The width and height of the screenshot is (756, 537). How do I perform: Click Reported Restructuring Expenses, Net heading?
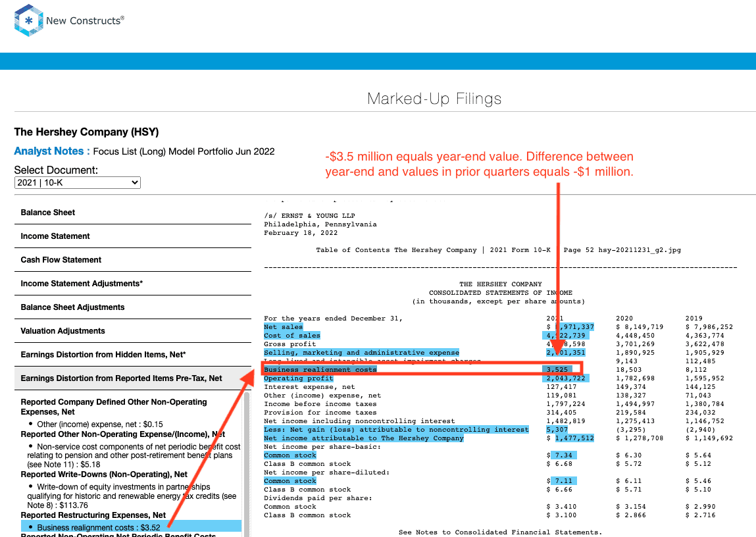[x=93, y=515]
